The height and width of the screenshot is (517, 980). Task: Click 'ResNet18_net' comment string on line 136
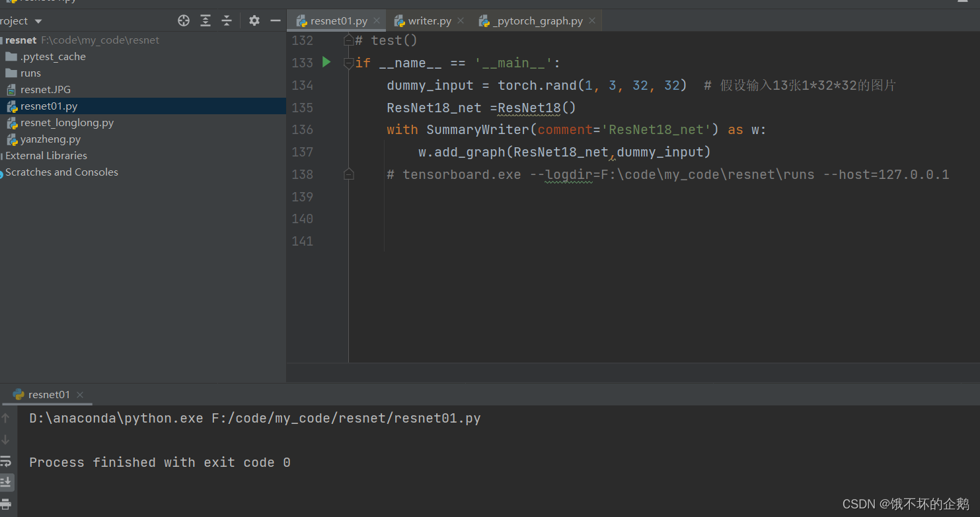coord(656,129)
